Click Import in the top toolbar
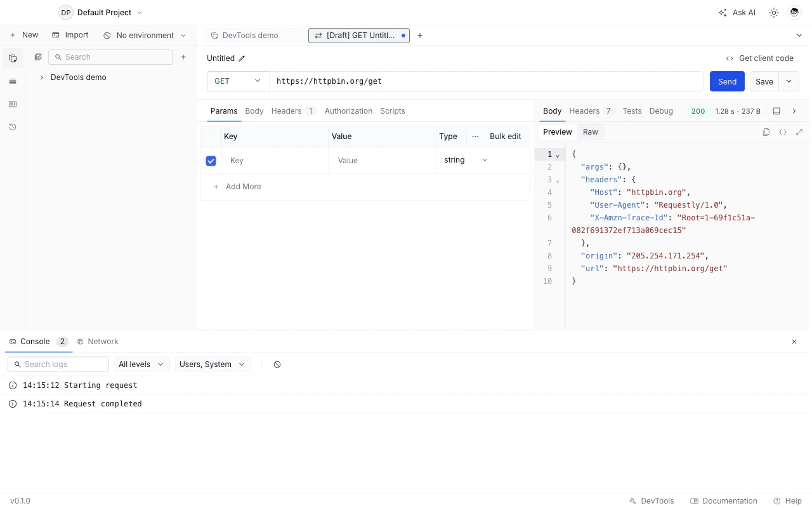The height and width of the screenshot is (508, 812). 70,36
